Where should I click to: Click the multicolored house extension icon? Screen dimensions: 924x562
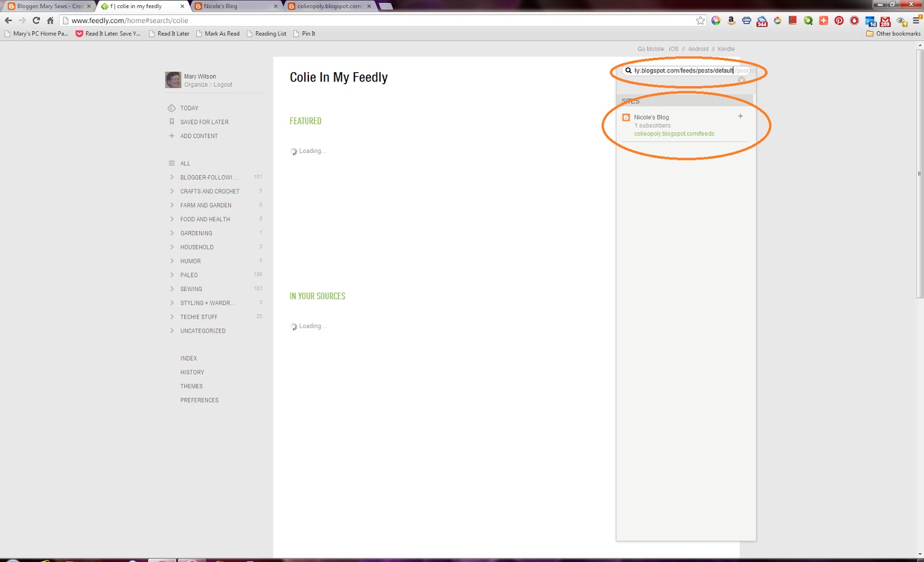[716, 21]
